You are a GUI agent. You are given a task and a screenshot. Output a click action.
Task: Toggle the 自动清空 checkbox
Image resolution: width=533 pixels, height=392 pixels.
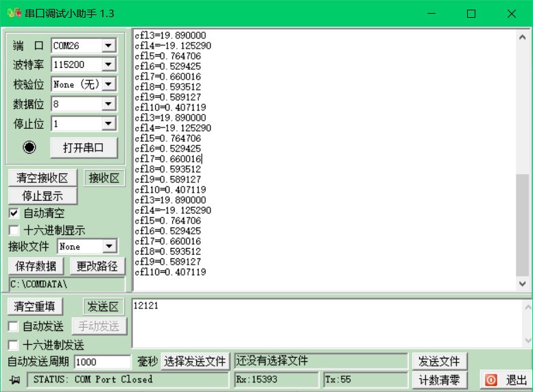pyautogui.click(x=14, y=213)
